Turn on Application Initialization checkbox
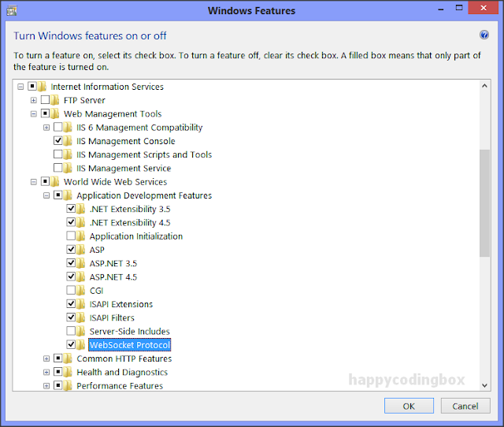The image size is (504, 427). [71, 236]
